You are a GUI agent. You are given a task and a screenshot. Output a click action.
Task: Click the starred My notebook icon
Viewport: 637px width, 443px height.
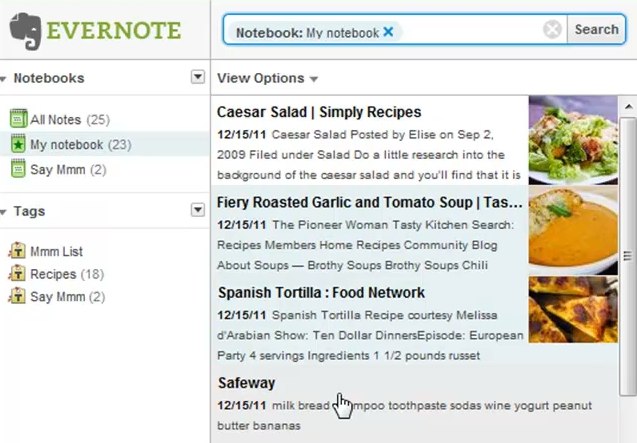coord(18,143)
